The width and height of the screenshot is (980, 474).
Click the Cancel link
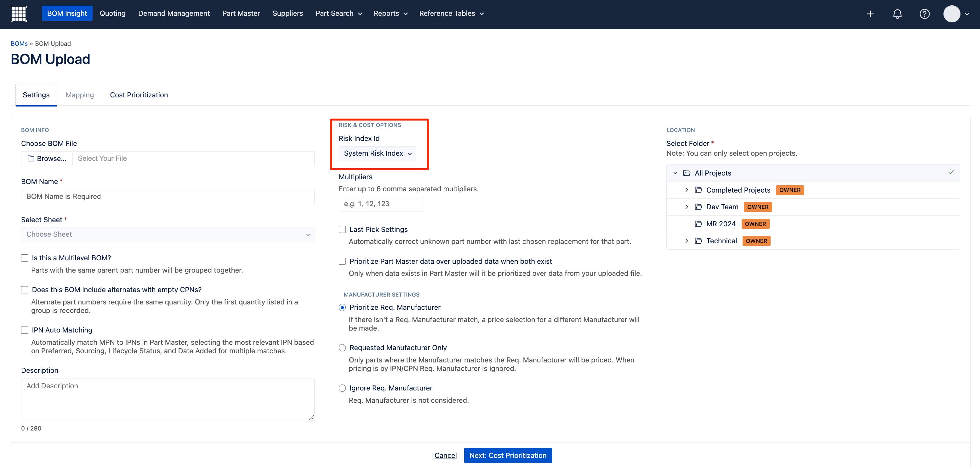pos(446,455)
